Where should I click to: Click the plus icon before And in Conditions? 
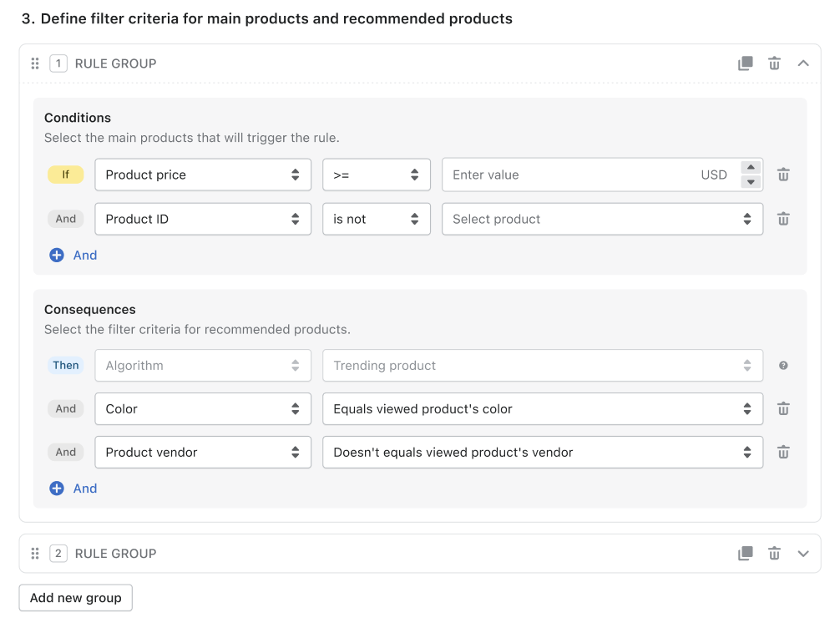(x=58, y=255)
